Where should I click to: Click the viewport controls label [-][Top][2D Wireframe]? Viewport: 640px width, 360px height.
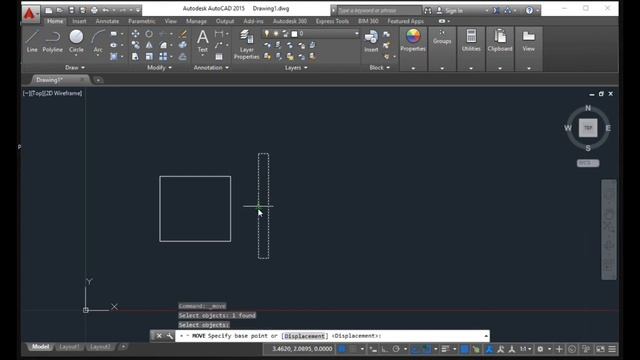[52, 93]
